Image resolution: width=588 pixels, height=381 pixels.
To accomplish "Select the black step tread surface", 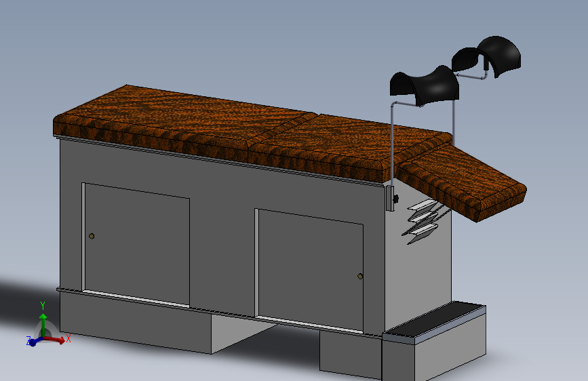I will click(x=435, y=319).
